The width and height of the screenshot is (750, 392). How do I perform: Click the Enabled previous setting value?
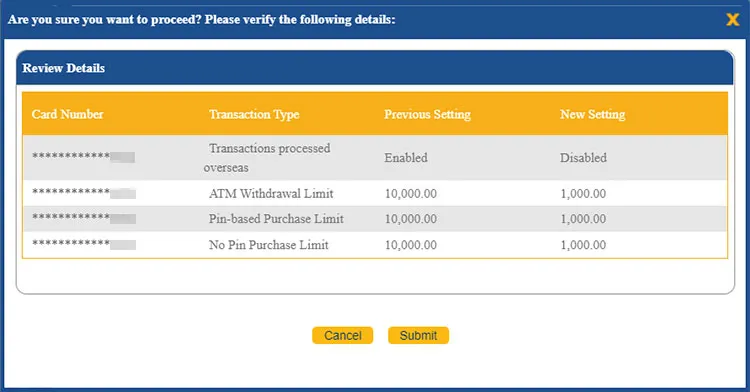click(x=406, y=158)
